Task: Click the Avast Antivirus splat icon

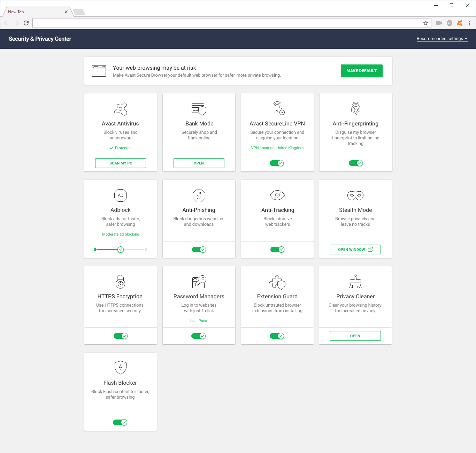Action: (121, 109)
